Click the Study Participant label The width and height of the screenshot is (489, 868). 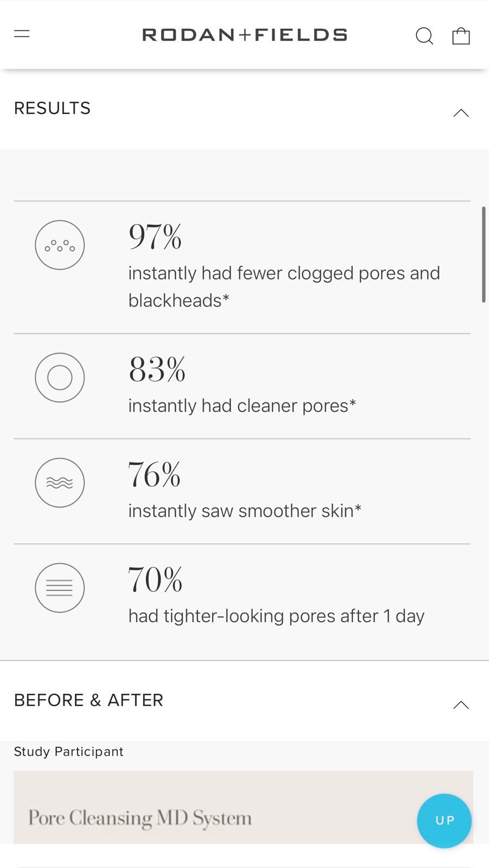[68, 752]
